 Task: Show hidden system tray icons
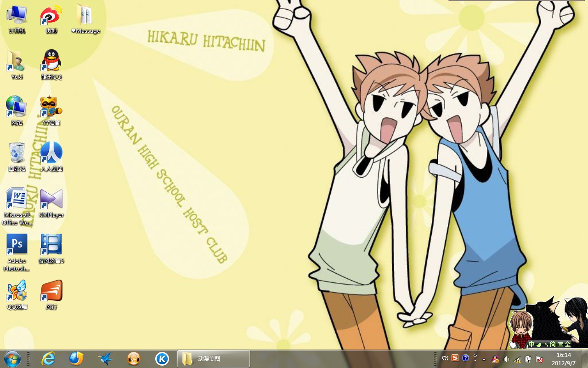coord(484,359)
